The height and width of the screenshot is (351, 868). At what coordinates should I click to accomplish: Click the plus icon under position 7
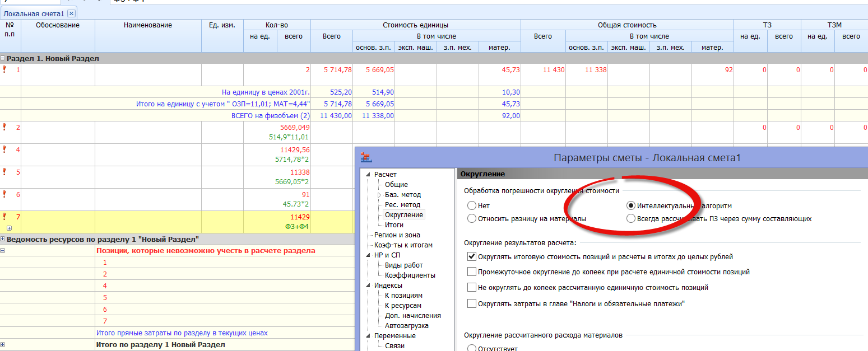pos(9,228)
